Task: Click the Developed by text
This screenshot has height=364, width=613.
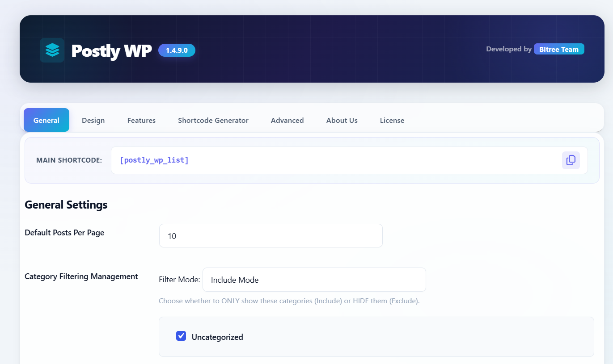Action: (509, 49)
